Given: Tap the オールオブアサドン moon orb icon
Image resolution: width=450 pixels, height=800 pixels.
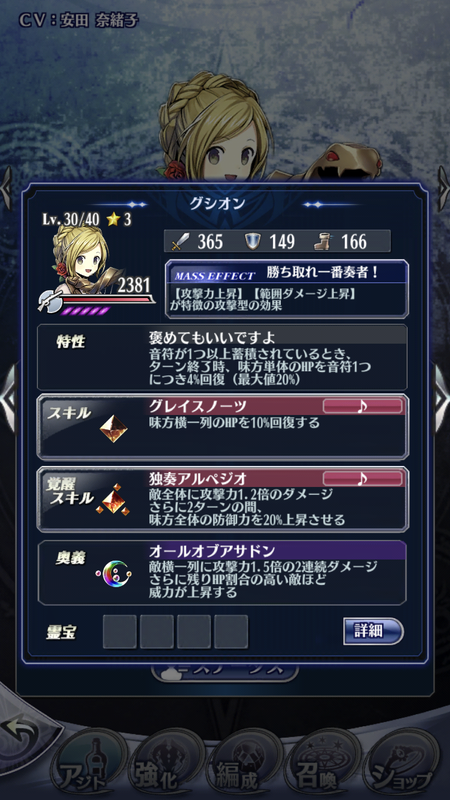Looking at the screenshot, I should [115, 572].
